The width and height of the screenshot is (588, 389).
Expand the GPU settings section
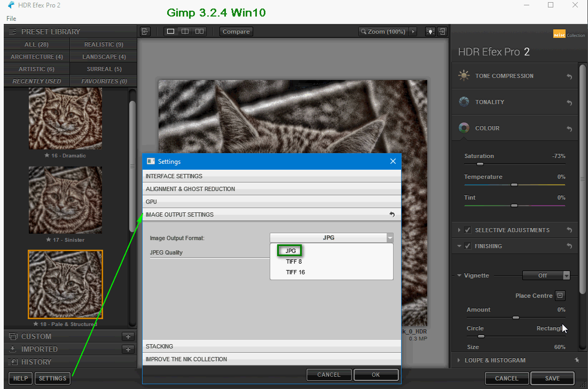272,202
